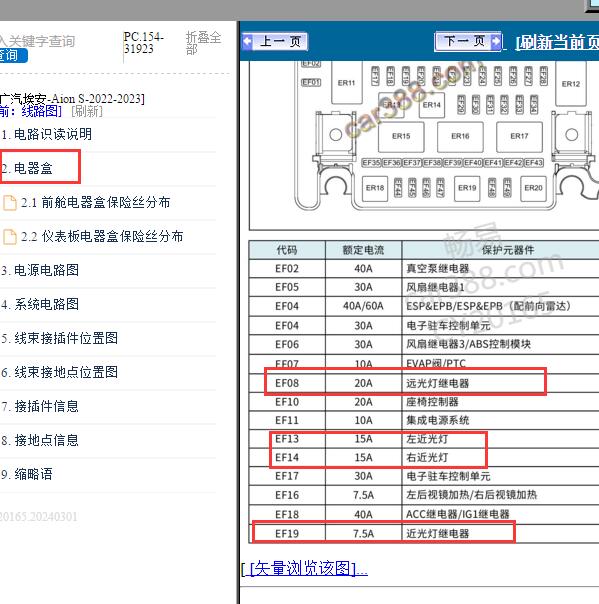Click fuse EF43 in the diagram
This screenshot has width=599, height=604.
[x=534, y=163]
